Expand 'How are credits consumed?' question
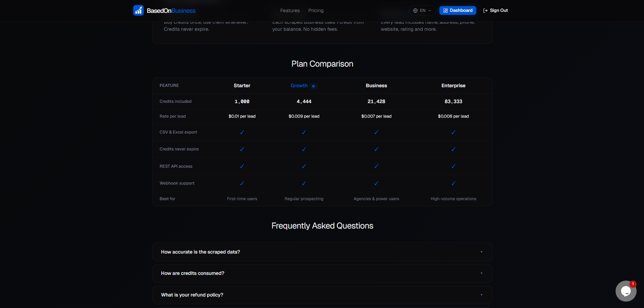Screen dimensions: 644x308 point(322,273)
